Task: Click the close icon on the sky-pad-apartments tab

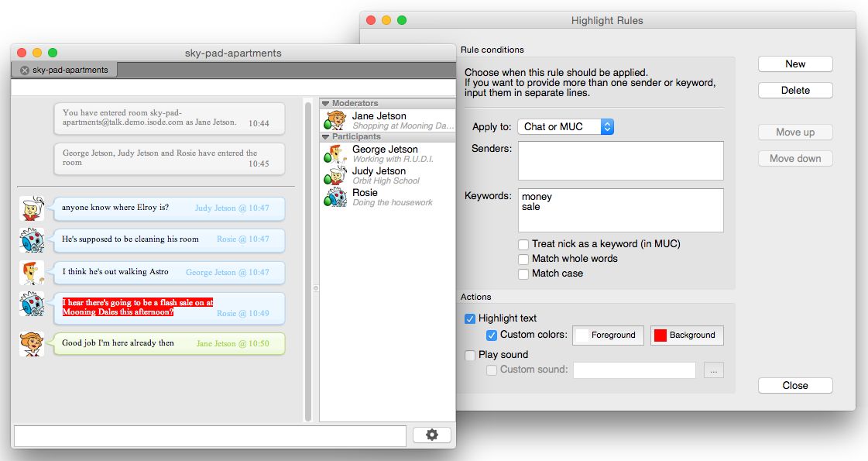Action: (24, 68)
